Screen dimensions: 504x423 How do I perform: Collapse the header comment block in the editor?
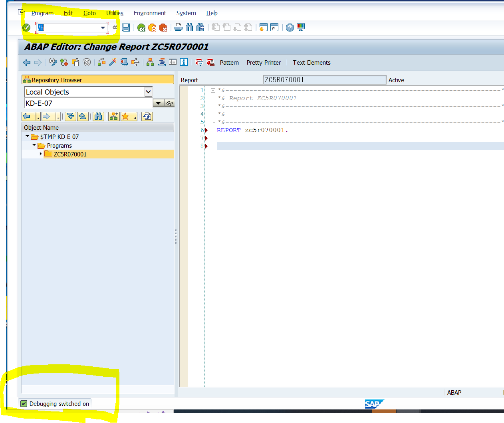point(213,91)
